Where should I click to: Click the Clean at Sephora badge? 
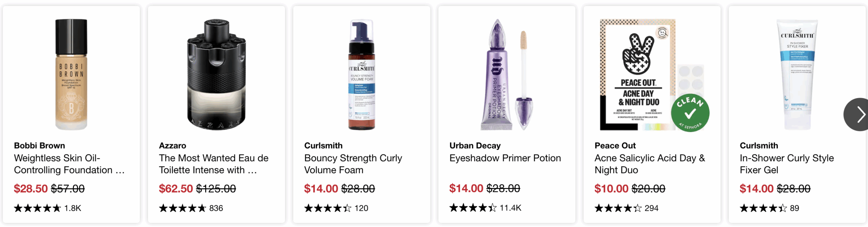pos(690,113)
